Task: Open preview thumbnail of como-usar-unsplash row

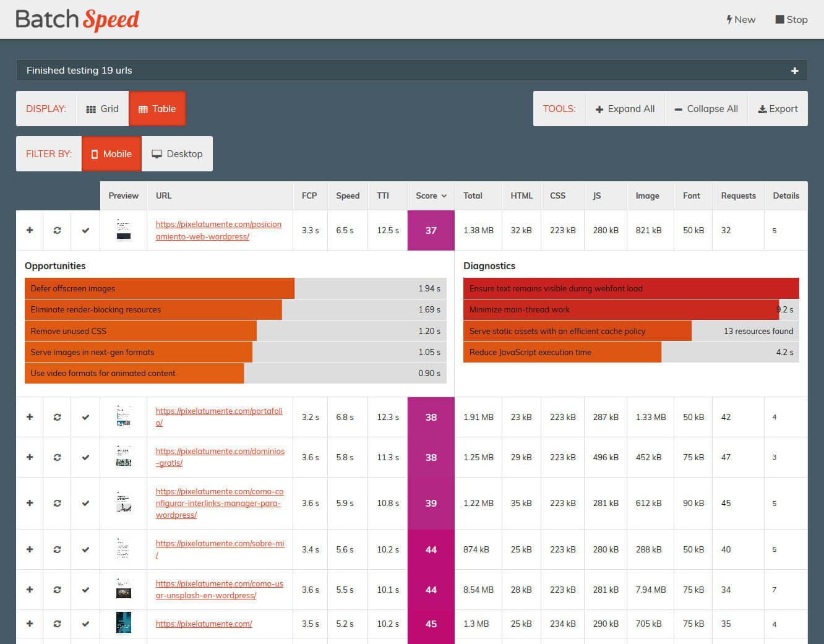Action: 124,588
